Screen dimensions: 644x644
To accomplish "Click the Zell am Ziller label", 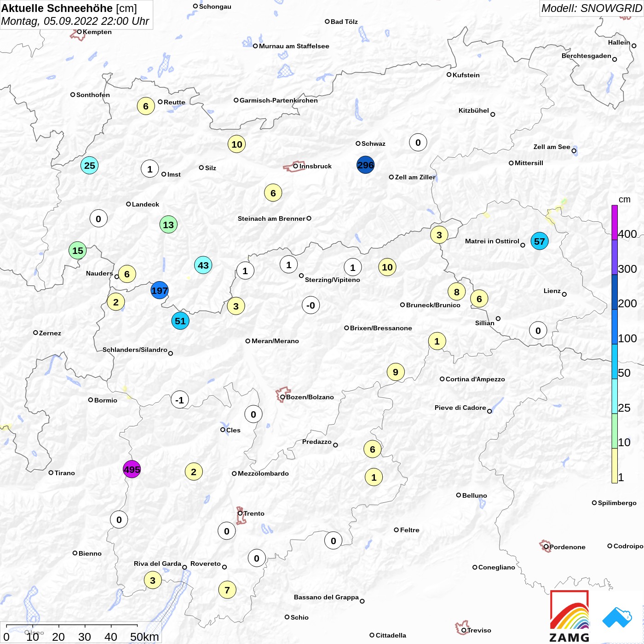I will (415, 177).
